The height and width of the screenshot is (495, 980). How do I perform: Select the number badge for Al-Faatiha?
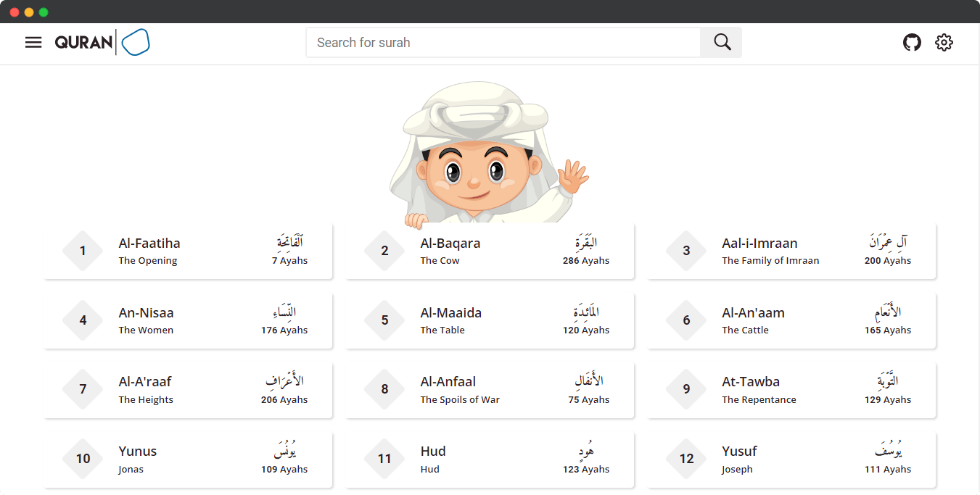pos(83,251)
